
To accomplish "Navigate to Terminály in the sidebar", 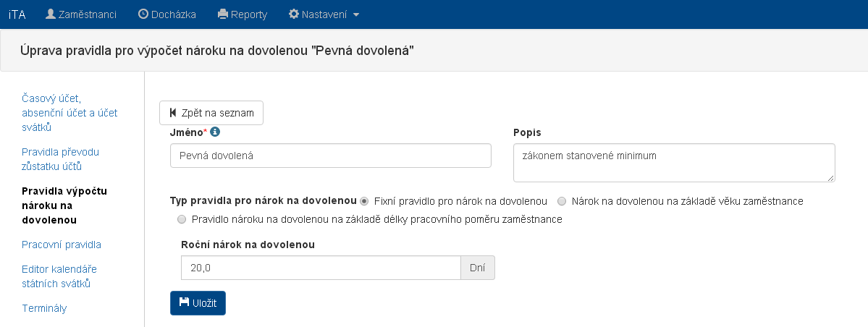I will click(x=44, y=308).
